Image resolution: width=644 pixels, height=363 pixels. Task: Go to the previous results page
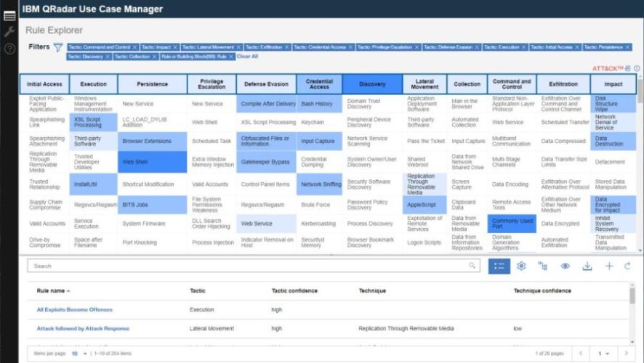tap(581, 353)
